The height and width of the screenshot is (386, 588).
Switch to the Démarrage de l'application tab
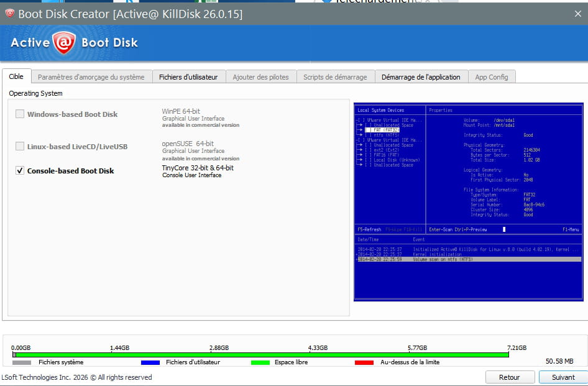(x=421, y=77)
